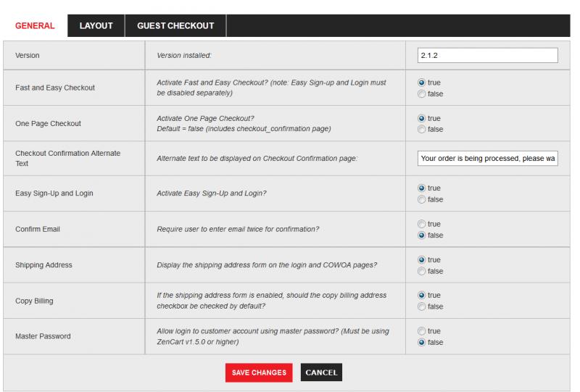The height and width of the screenshot is (392, 580).
Task: Click the Version installed input field
Action: pos(487,56)
